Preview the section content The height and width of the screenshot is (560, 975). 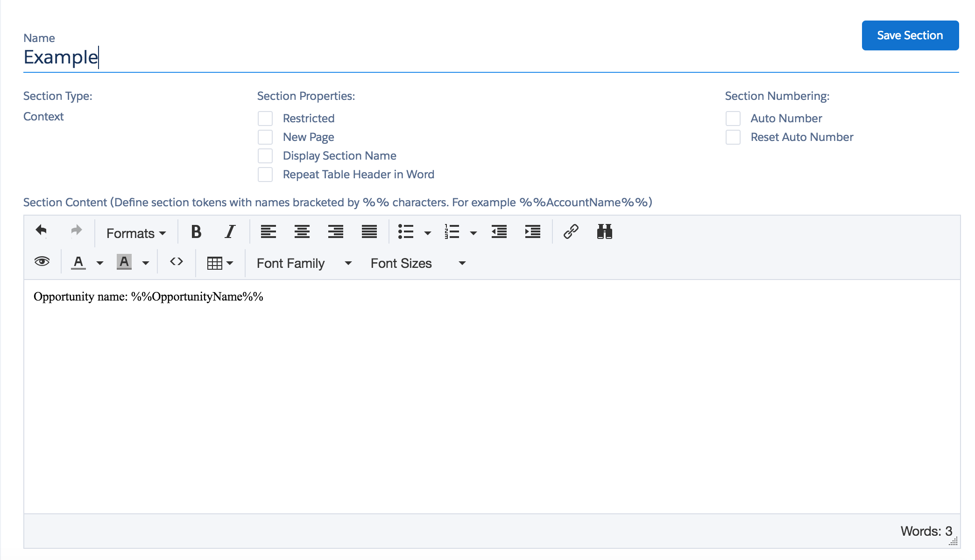point(42,262)
